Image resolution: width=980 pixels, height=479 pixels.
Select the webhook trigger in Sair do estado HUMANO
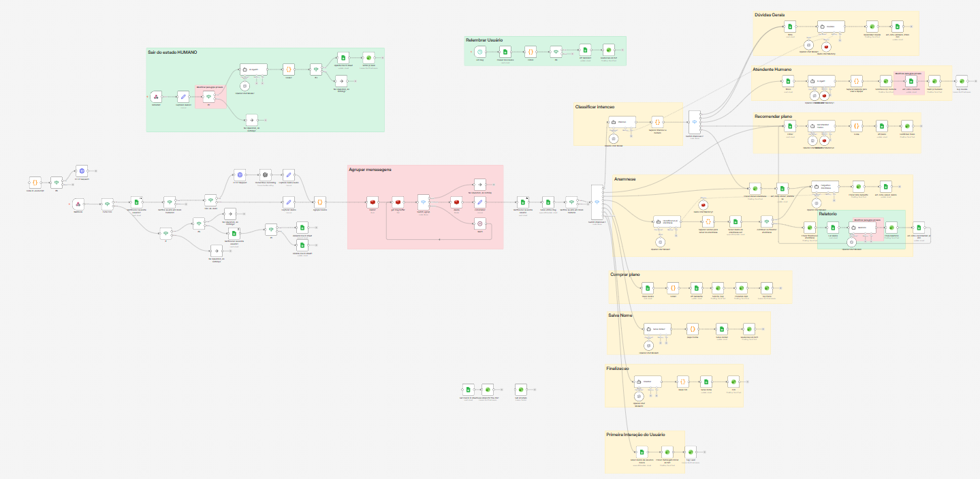pos(156,98)
